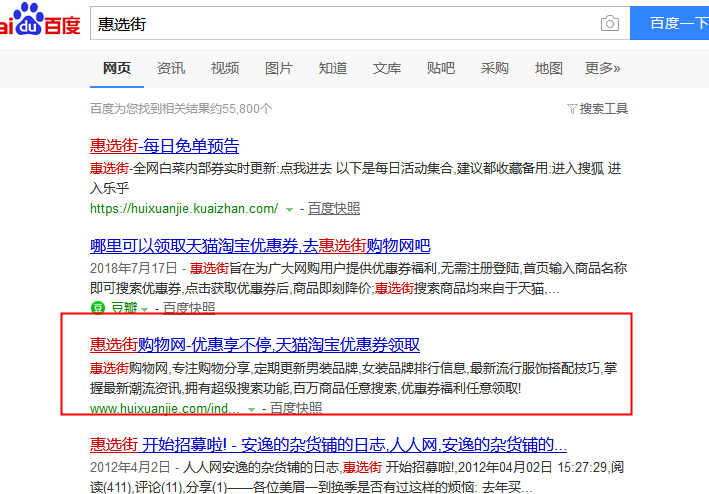Switch to the 视频 tab
Image resolution: width=709 pixels, height=494 pixels.
coord(225,68)
